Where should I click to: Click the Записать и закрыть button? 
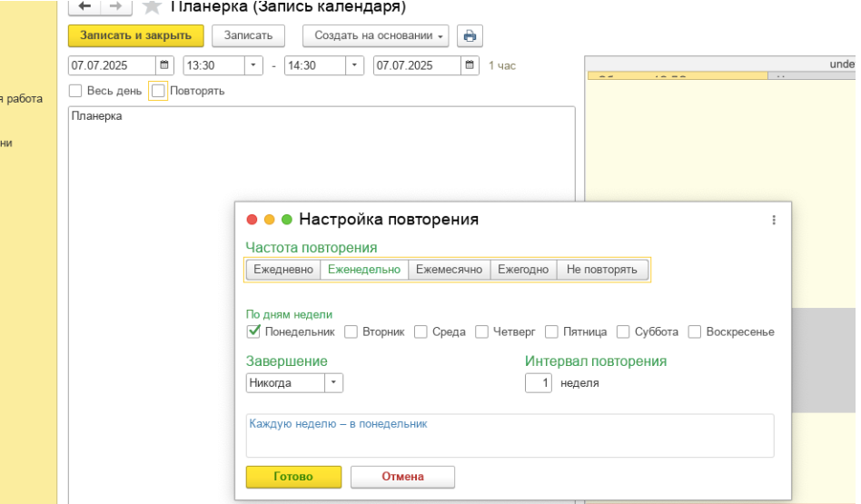[x=135, y=35]
